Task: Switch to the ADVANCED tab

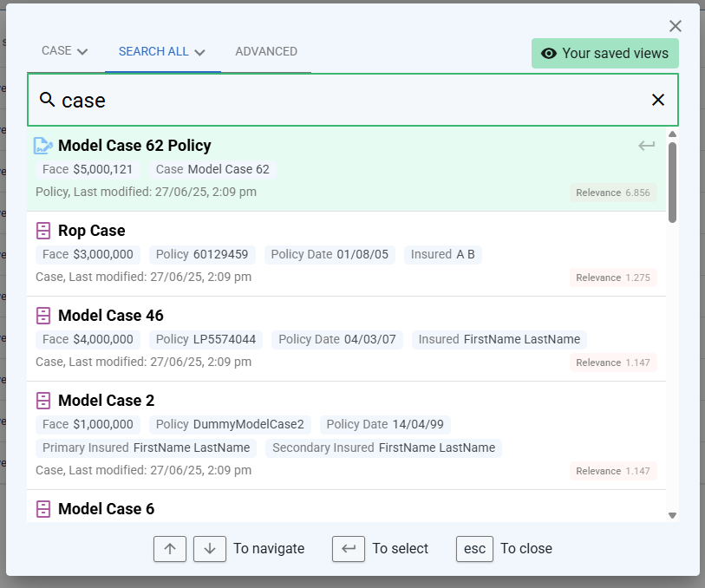Action: click(x=266, y=52)
